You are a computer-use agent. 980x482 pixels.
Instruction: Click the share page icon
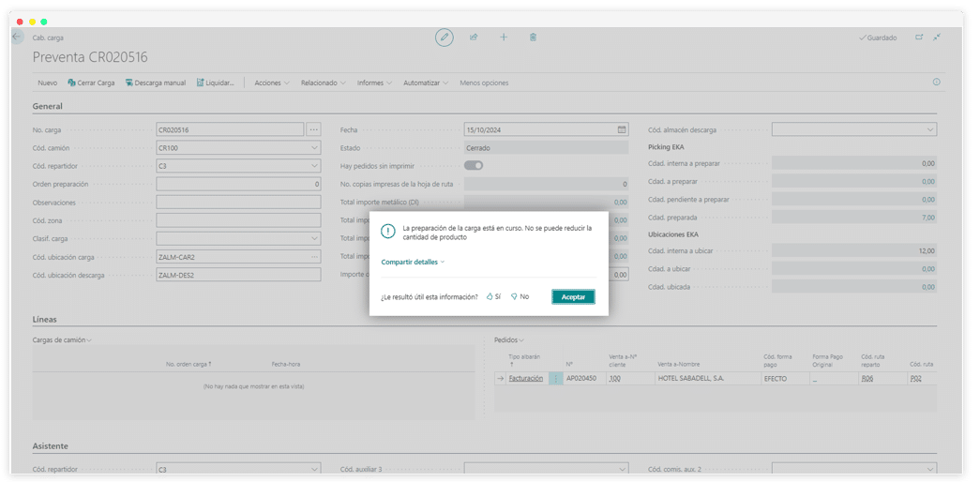pyautogui.click(x=474, y=38)
